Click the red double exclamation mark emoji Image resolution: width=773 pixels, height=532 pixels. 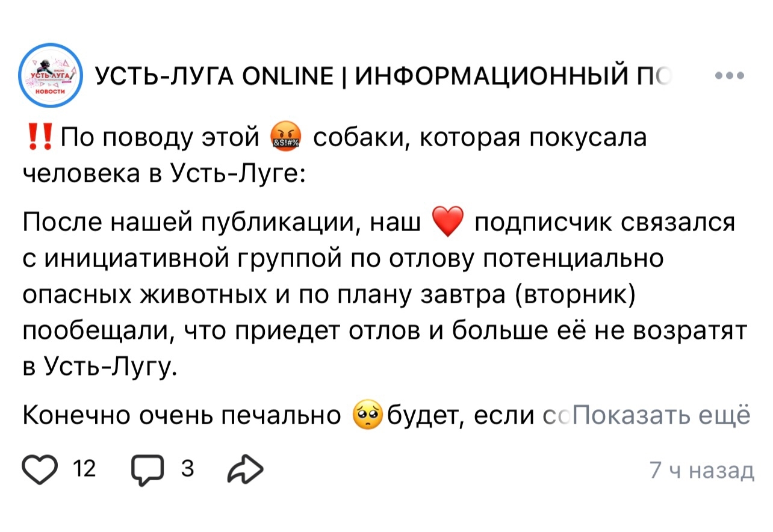(x=40, y=138)
